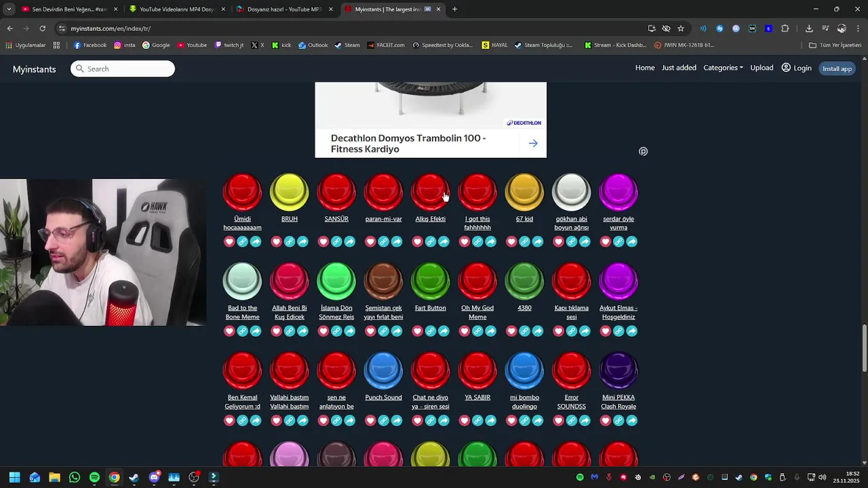This screenshot has width=868, height=488.
Task: Reload the page in browser toolbar
Action: 42,28
